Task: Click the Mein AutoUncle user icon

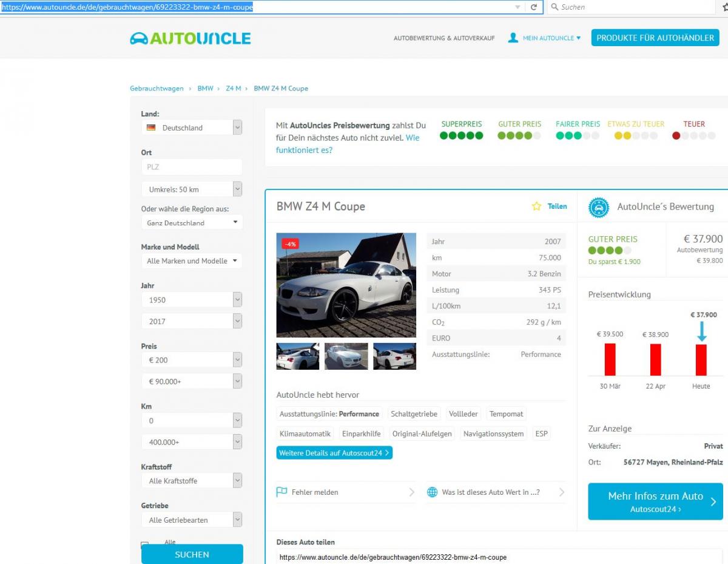Action: (x=513, y=38)
